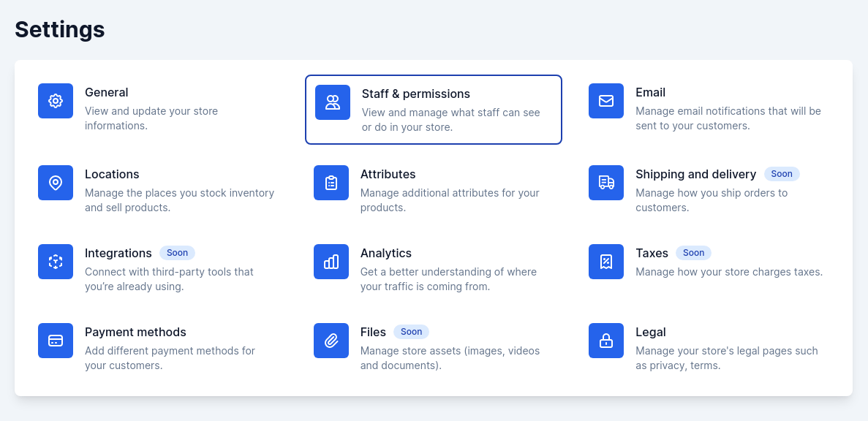Viewport: 868px width, 421px height.
Task: Click 'Manage email notifications' description
Action: 728,118
